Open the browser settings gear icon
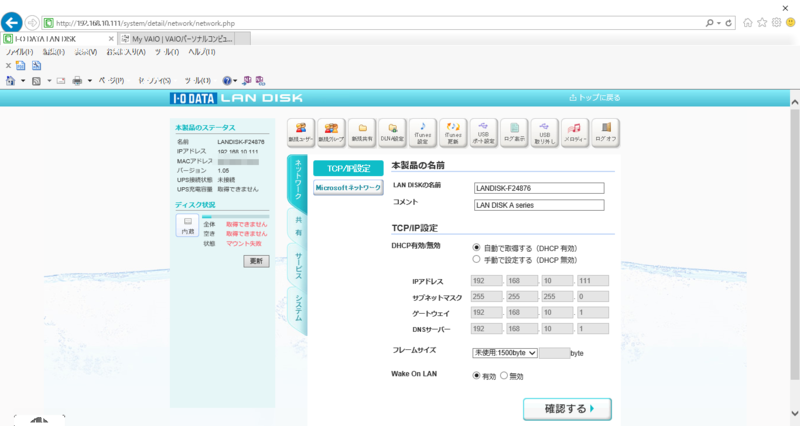 pos(776,22)
